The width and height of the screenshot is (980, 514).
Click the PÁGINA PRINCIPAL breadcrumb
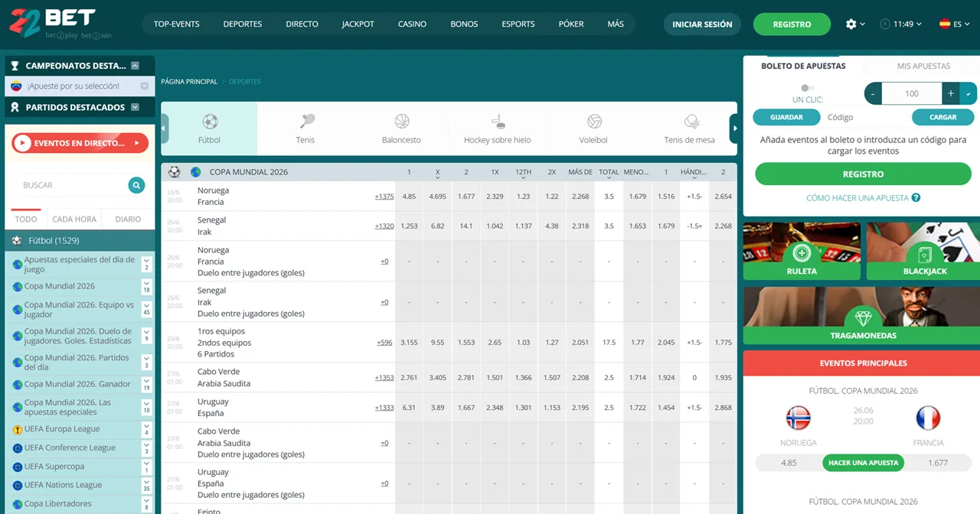(189, 82)
